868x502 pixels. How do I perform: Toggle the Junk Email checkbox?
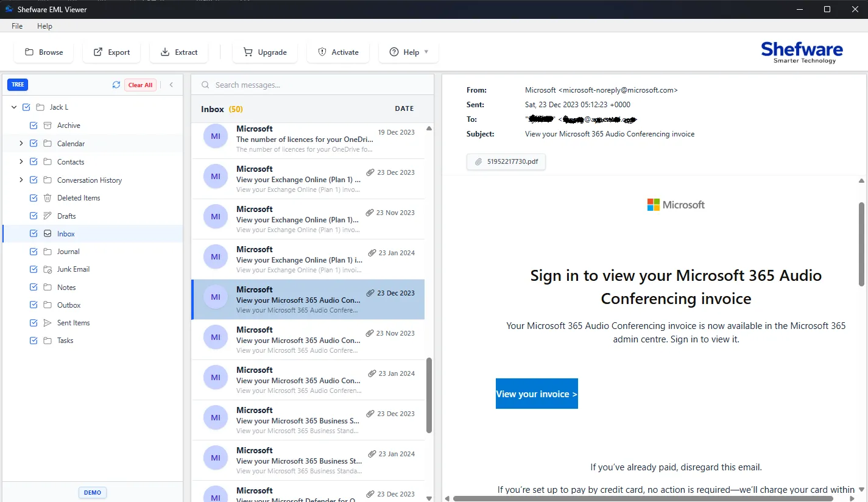point(34,269)
